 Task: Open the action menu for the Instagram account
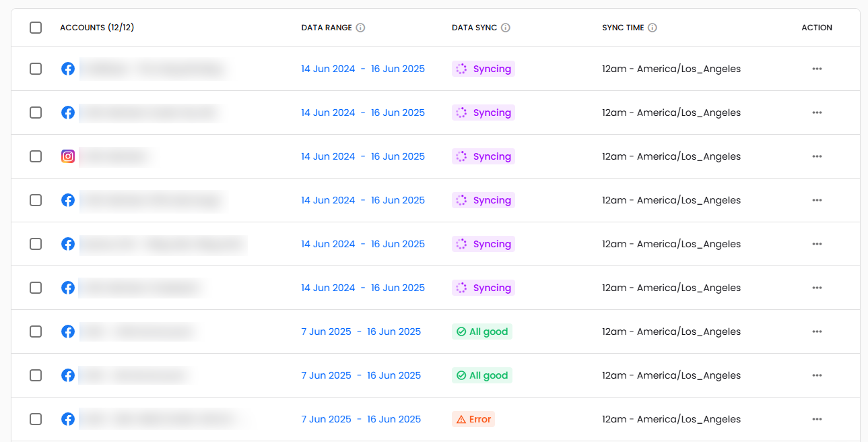click(x=817, y=156)
